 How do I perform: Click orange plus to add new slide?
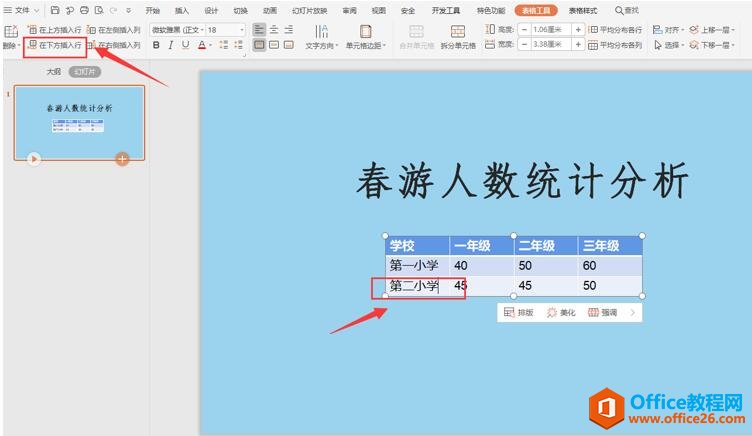[x=122, y=159]
